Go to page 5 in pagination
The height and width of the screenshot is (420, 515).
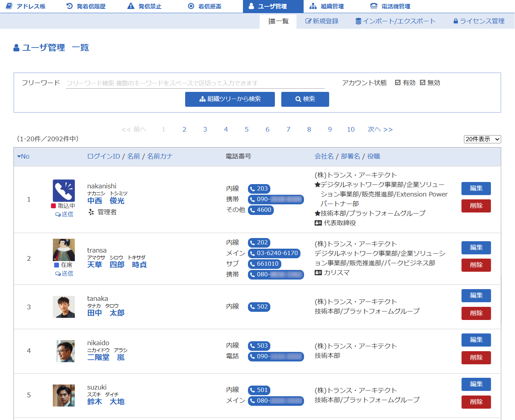[x=247, y=129]
